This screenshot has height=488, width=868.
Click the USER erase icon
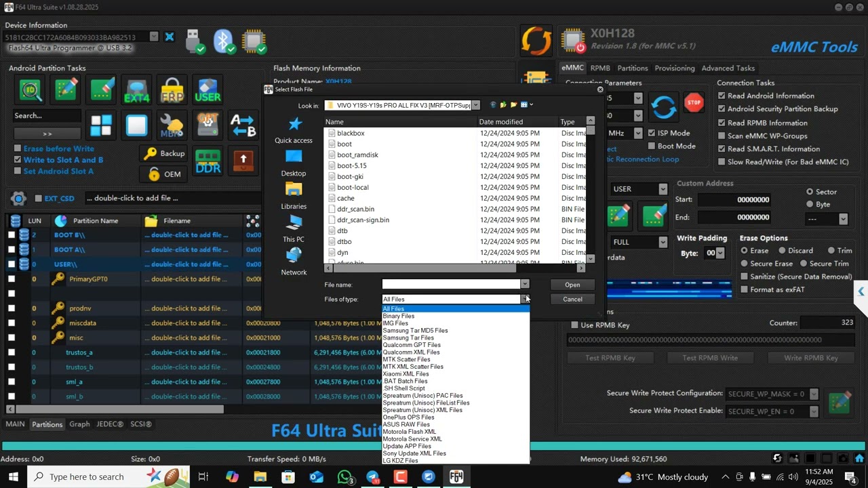click(208, 90)
